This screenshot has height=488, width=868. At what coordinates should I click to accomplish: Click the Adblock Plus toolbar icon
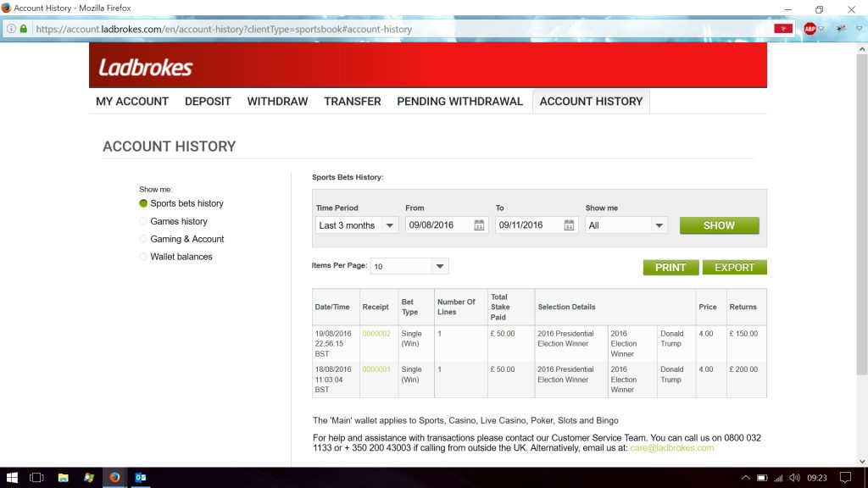[x=810, y=29]
